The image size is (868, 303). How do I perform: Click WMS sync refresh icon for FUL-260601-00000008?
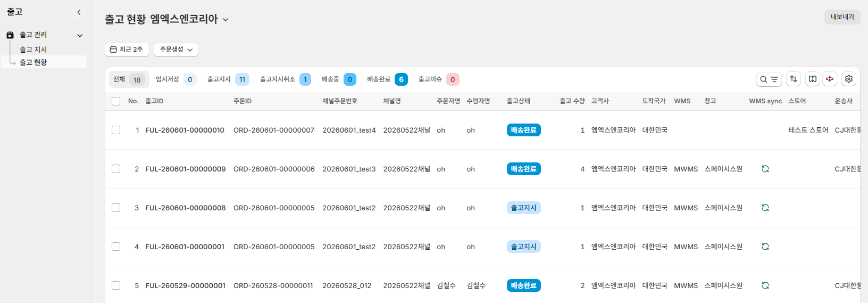(765, 208)
